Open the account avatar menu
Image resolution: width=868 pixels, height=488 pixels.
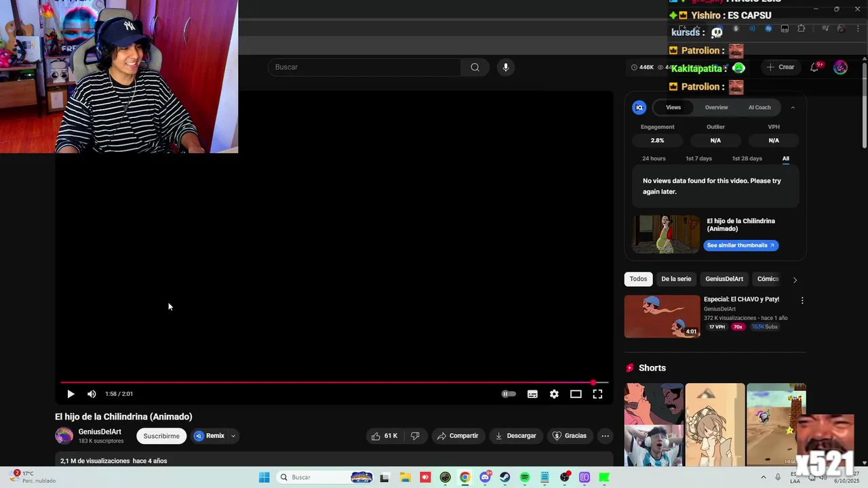click(840, 67)
